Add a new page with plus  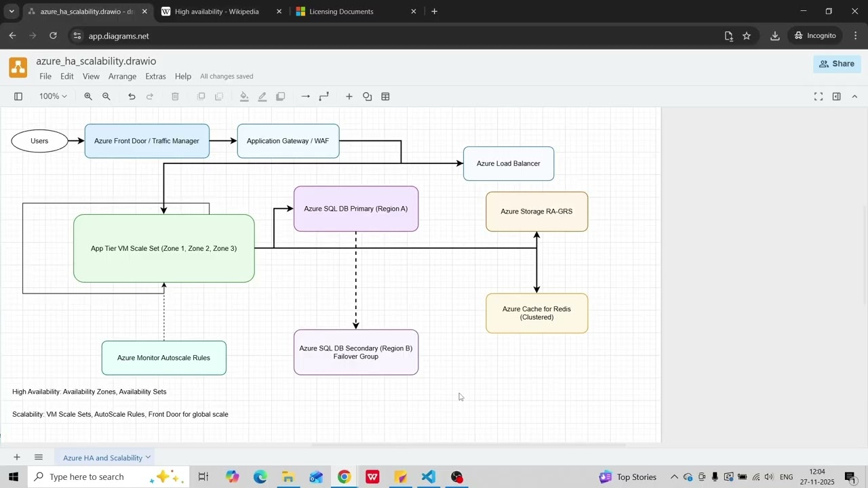click(x=17, y=457)
